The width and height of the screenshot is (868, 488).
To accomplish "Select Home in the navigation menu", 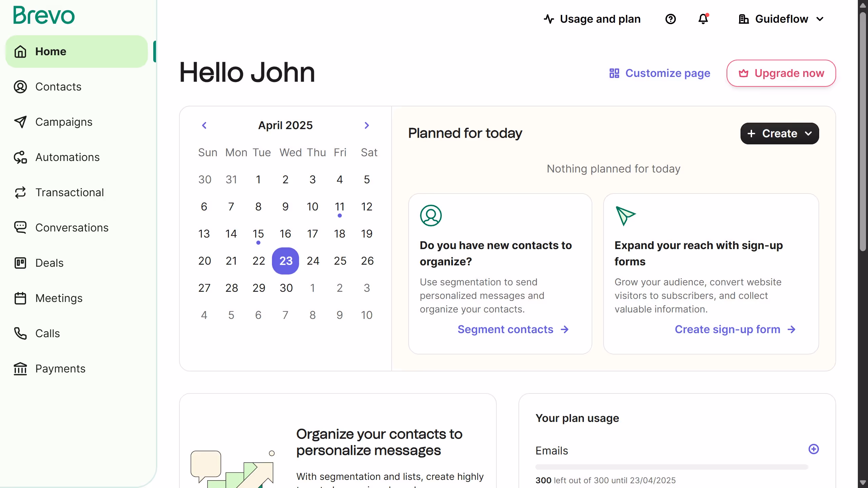I will pyautogui.click(x=51, y=51).
